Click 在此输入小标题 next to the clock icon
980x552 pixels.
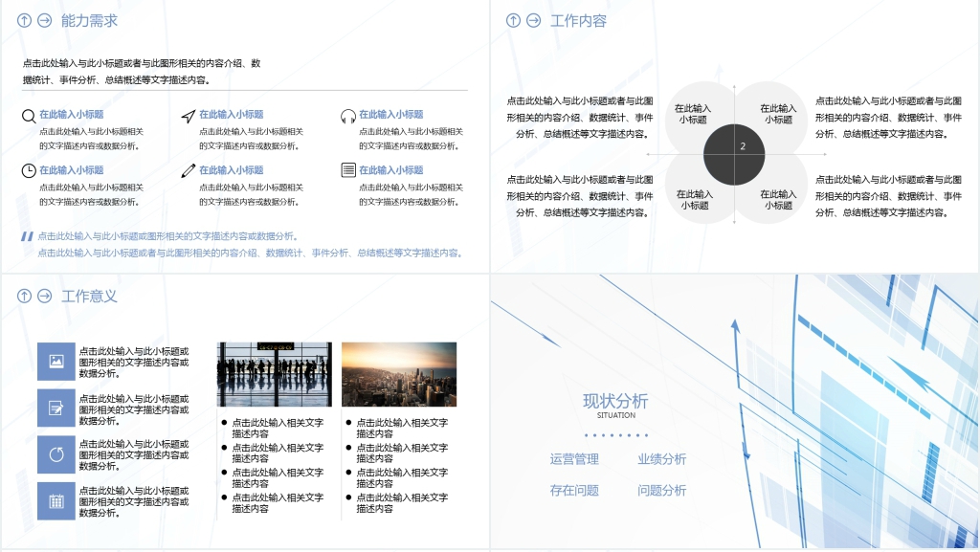pos(71,170)
